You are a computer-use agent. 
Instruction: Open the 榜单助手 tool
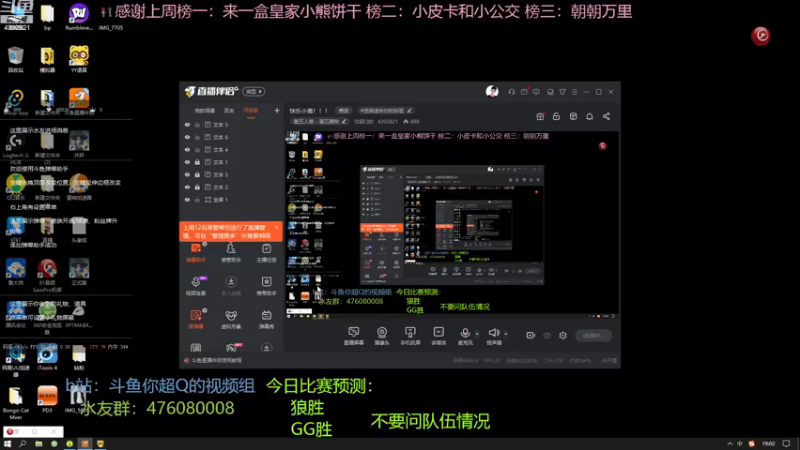click(266, 286)
